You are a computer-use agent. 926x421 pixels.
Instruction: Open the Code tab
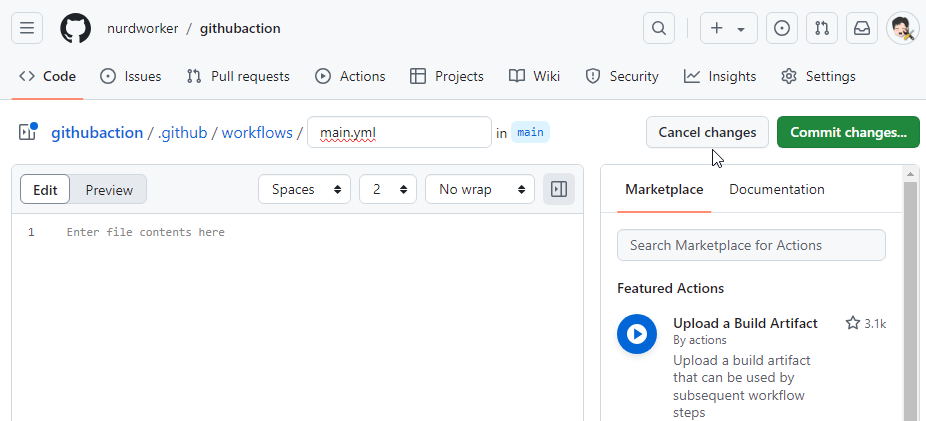[47, 76]
